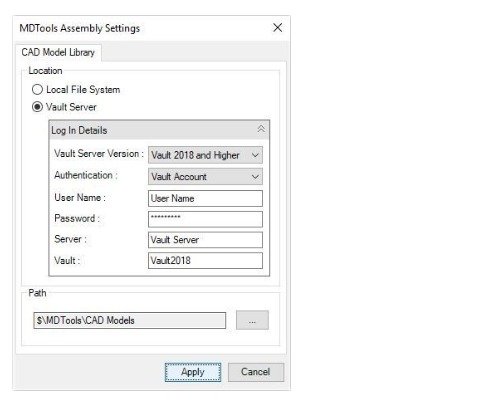Image resolution: width=490 pixels, height=404 pixels.
Task: Click the Log In Details header
Action: (x=159, y=130)
